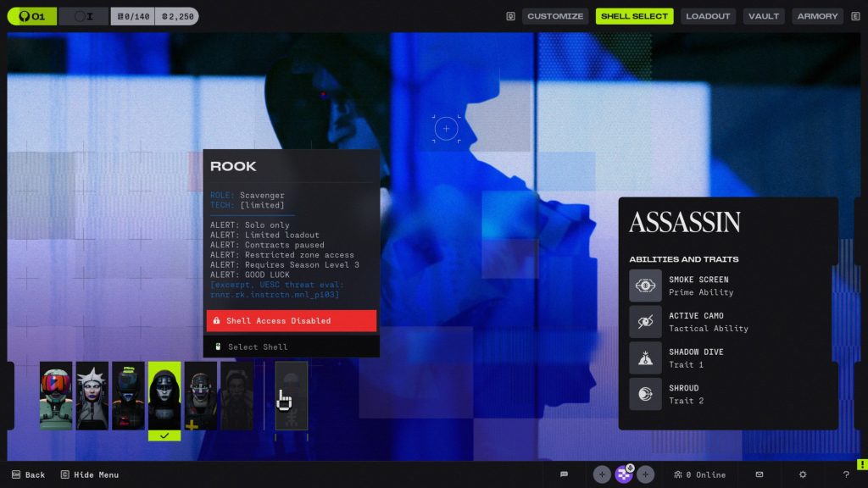Click the Smoke Screen ability icon
868x488 pixels.
click(x=645, y=286)
